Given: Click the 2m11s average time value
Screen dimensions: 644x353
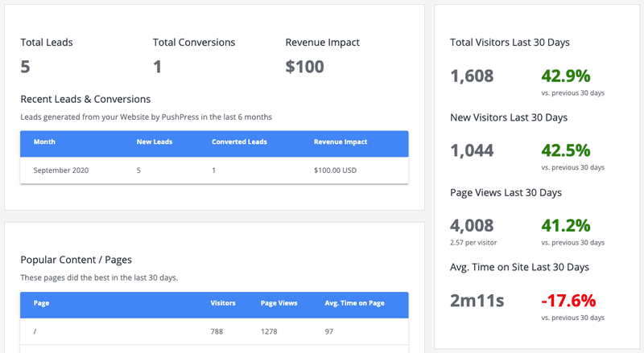Looking at the screenshot, I should (x=477, y=301).
